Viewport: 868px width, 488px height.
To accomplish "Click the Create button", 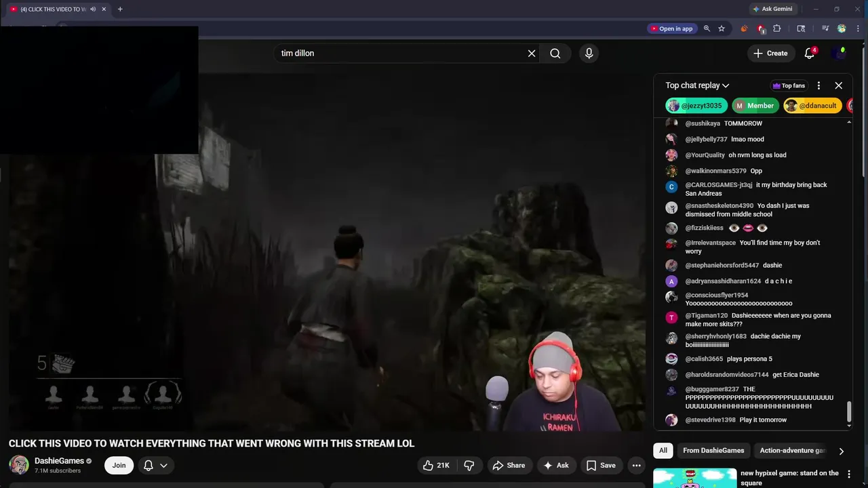I will click(x=771, y=54).
